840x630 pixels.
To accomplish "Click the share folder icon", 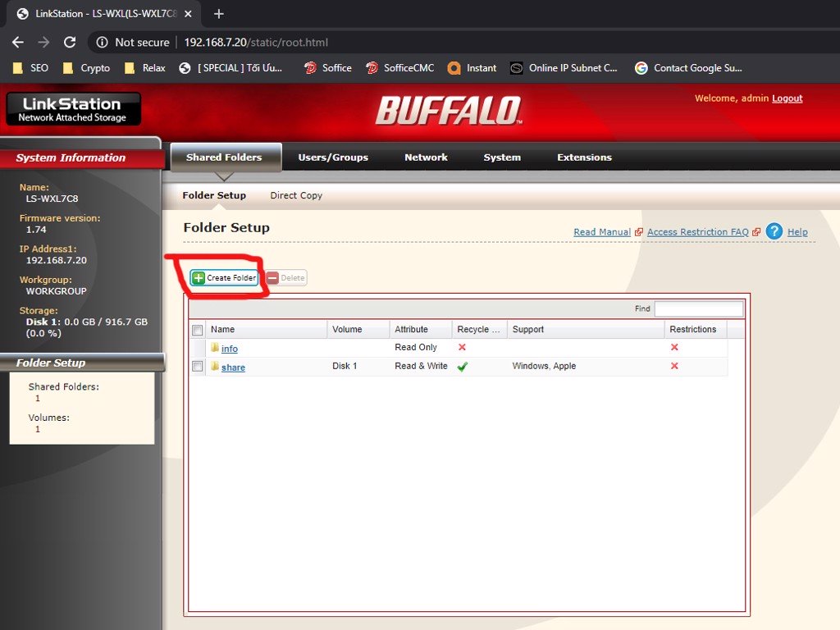I will 215,366.
